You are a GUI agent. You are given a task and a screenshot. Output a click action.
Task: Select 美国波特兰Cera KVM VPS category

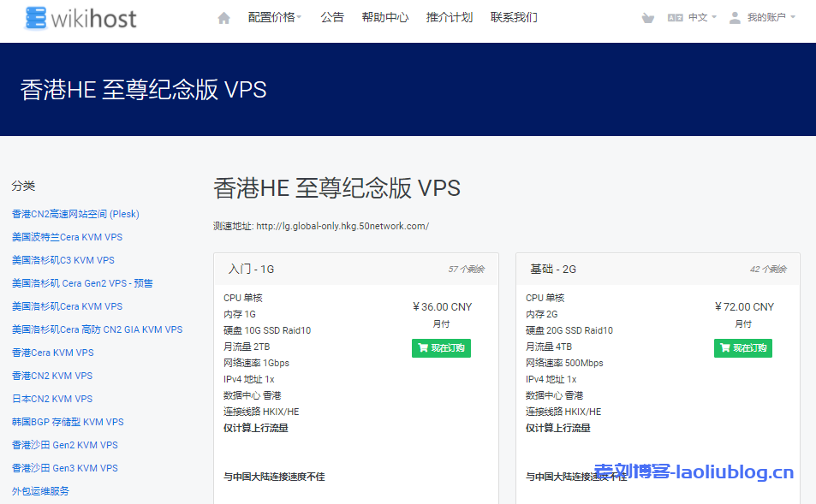click(x=67, y=237)
